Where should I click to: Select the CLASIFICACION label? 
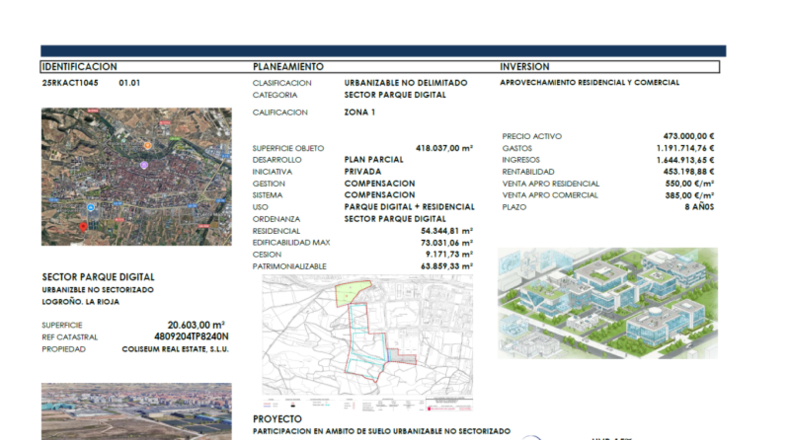tap(282, 83)
